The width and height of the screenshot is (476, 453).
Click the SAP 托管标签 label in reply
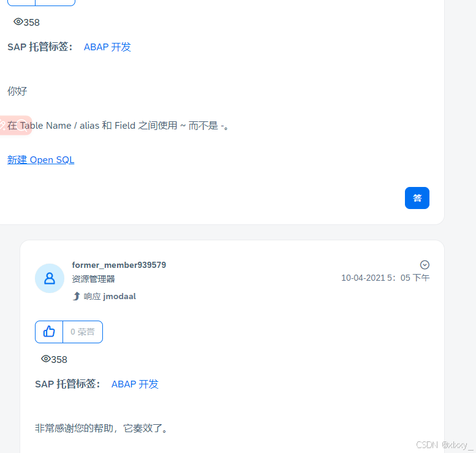pyautogui.click(x=68, y=384)
